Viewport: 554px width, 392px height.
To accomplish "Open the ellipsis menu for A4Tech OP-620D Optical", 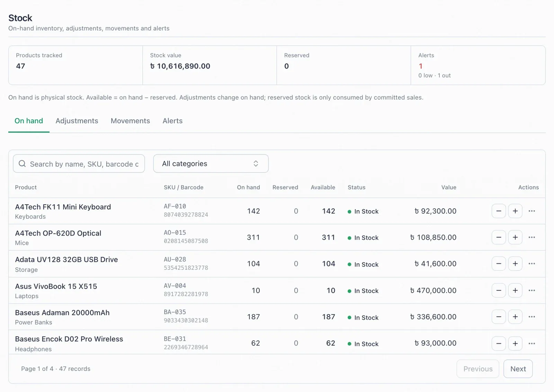I will coord(532,237).
